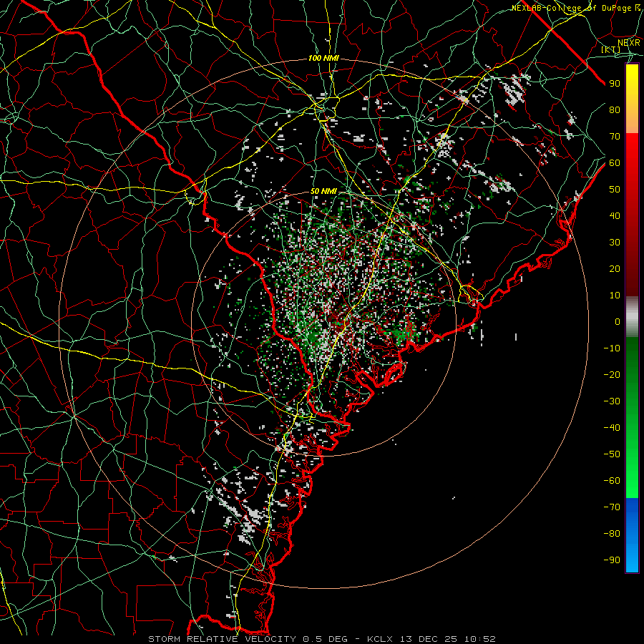This screenshot has height=644, width=644.
Task: Click the "NEXR" label above the scale
Action: 629,43
